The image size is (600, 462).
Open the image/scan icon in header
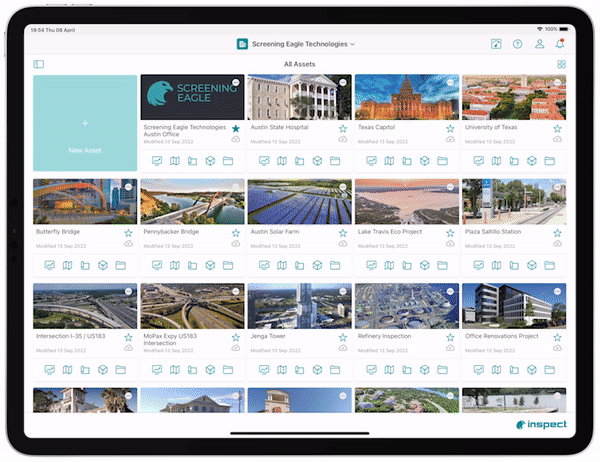[496, 44]
